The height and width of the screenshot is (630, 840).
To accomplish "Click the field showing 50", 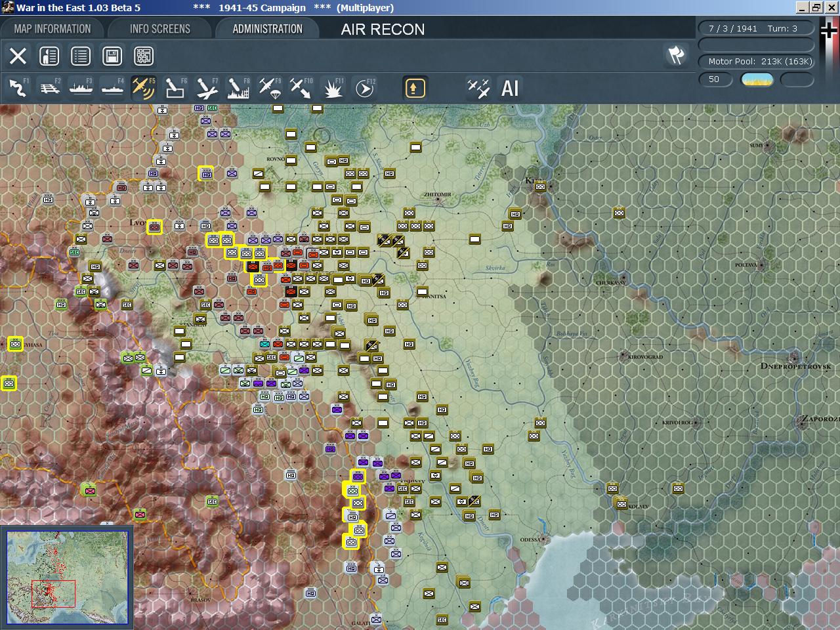I will 715,79.
